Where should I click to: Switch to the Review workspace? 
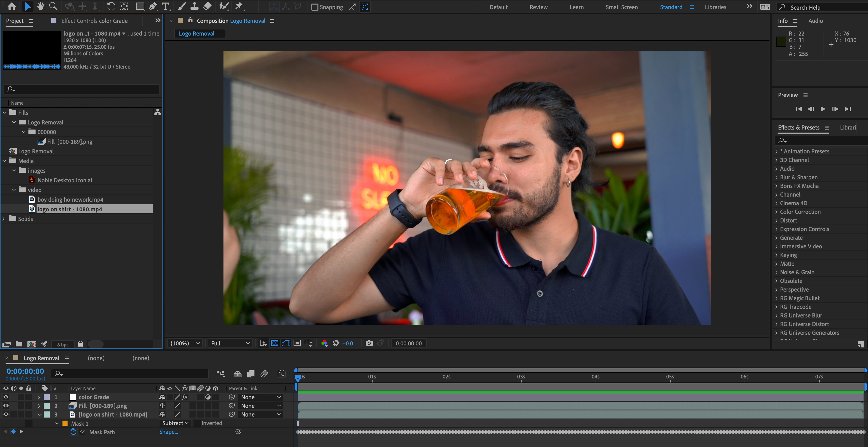538,7
